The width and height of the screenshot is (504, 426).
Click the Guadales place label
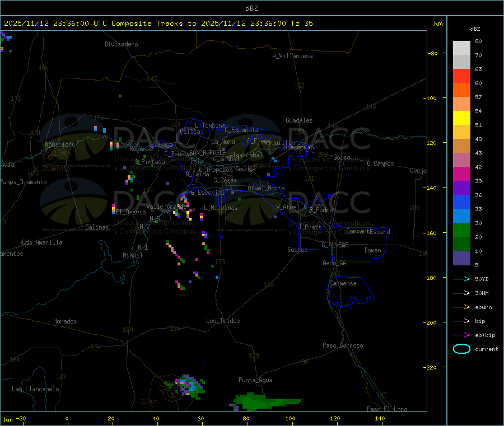coord(299,120)
